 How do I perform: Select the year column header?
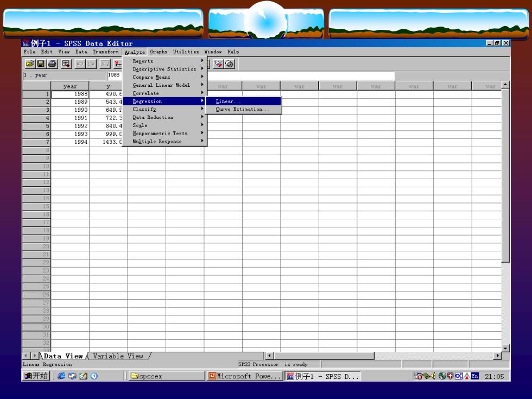[x=70, y=86]
